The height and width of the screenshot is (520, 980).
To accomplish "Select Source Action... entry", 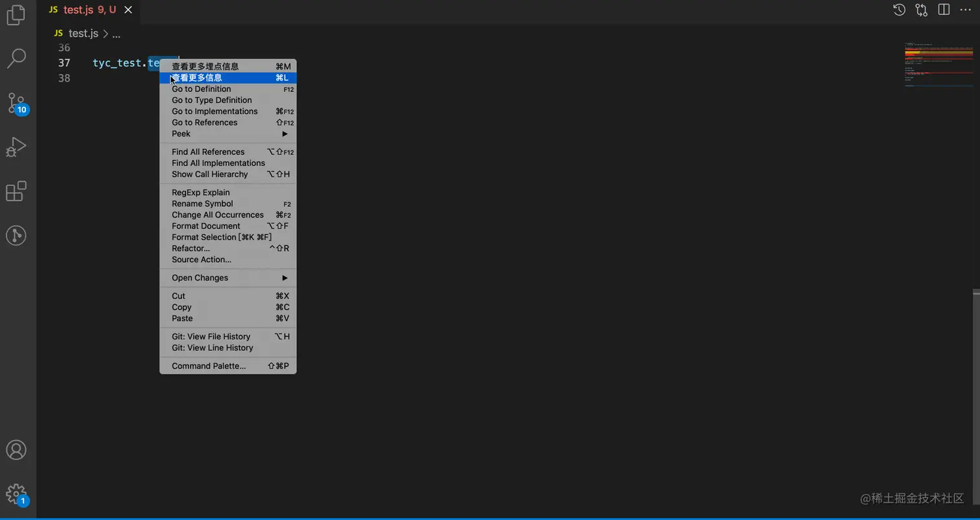I will (228, 260).
